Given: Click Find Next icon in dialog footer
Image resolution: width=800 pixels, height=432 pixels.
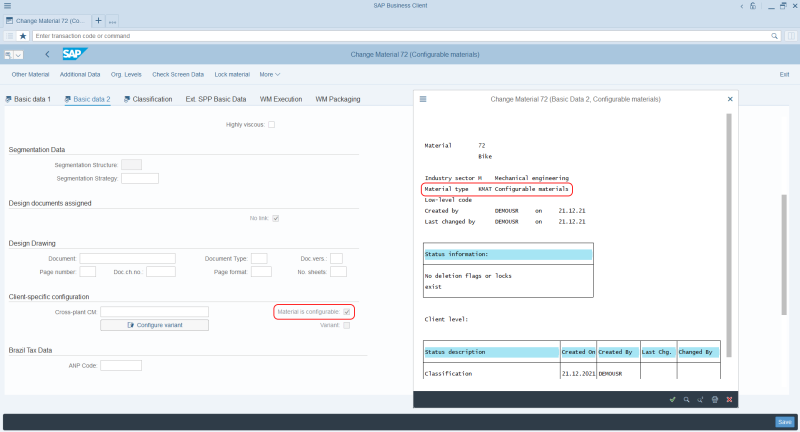Looking at the screenshot, I should [701, 399].
